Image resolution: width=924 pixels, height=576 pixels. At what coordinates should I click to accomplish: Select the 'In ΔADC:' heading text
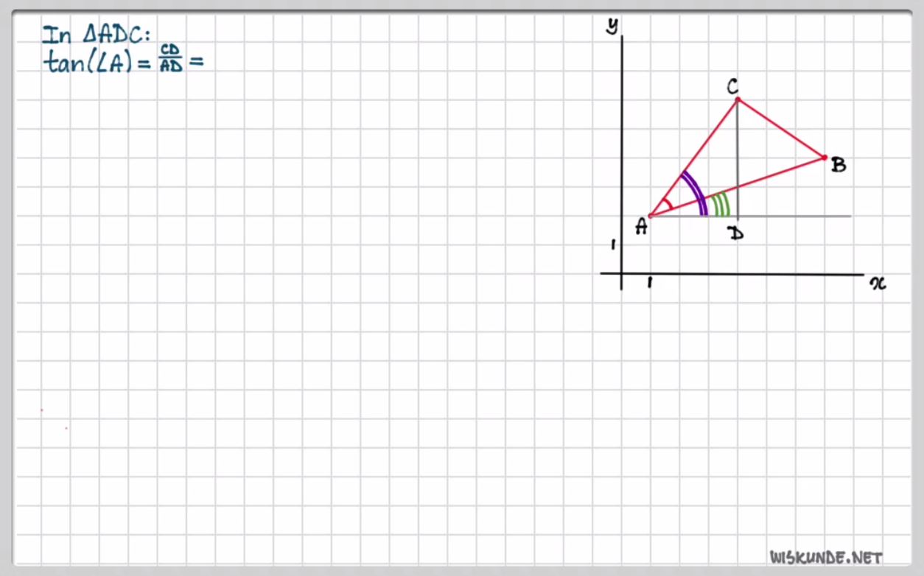coord(96,35)
